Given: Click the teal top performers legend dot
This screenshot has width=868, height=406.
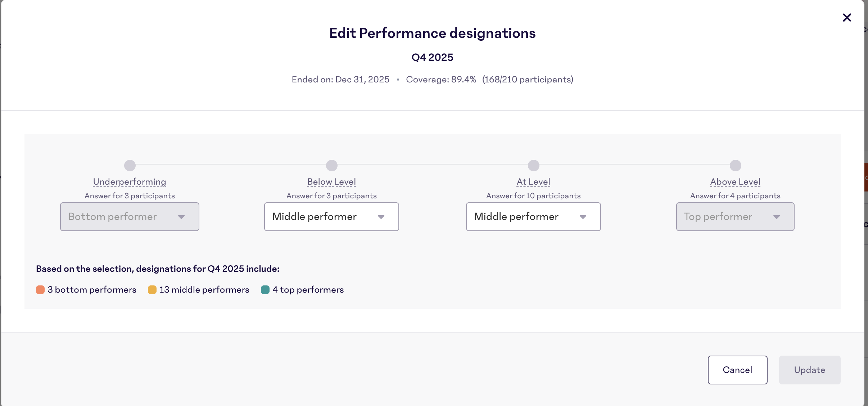Looking at the screenshot, I should [265, 289].
